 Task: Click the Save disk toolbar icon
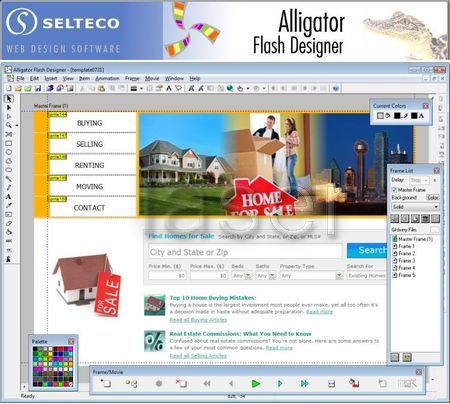(x=38, y=88)
